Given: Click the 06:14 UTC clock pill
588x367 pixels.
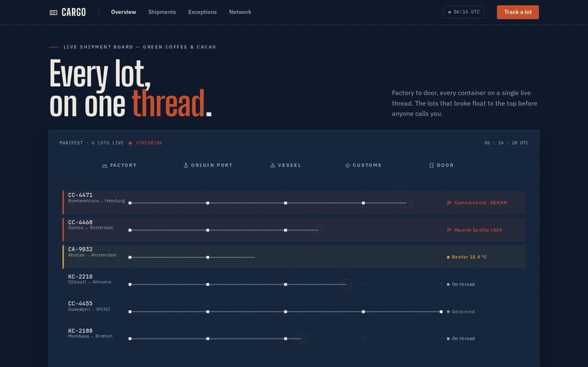Looking at the screenshot, I should coord(464,12).
